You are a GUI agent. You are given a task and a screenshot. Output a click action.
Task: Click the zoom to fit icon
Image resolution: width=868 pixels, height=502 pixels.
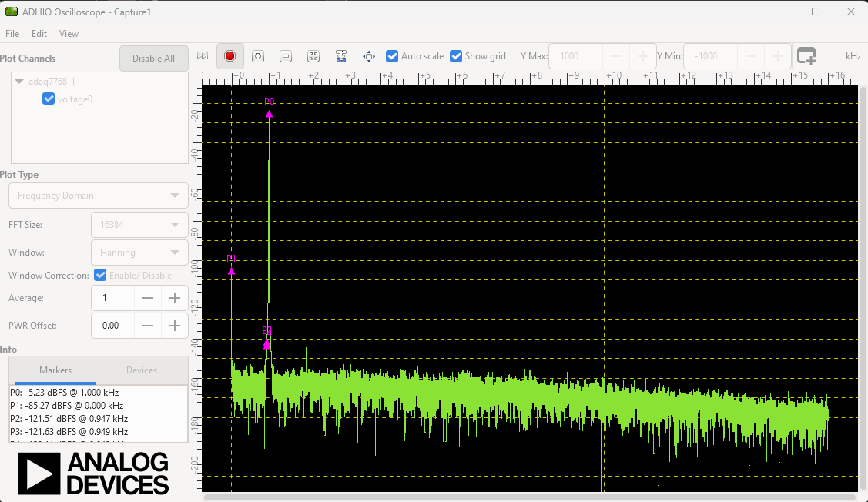point(313,56)
